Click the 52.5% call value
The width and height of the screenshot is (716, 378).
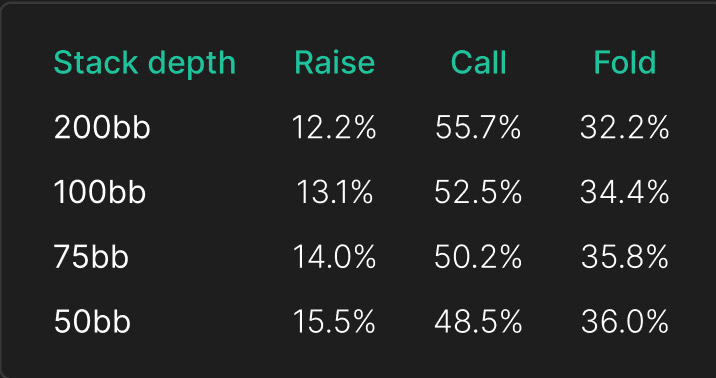tap(478, 192)
